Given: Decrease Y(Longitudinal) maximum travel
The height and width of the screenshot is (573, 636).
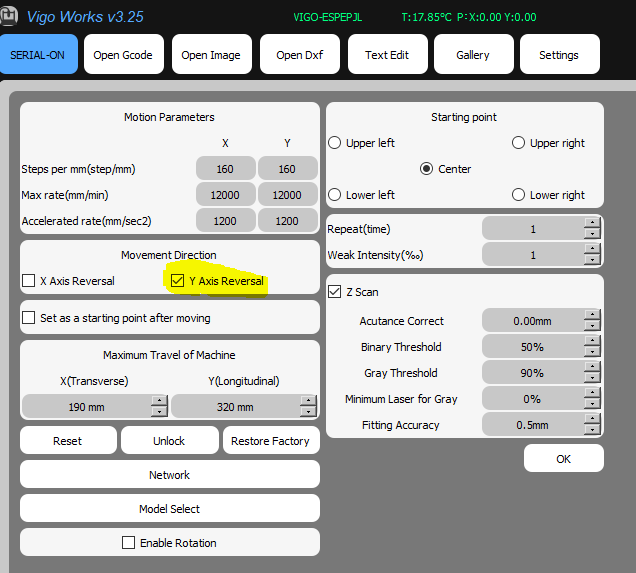Looking at the screenshot, I should click(308, 412).
